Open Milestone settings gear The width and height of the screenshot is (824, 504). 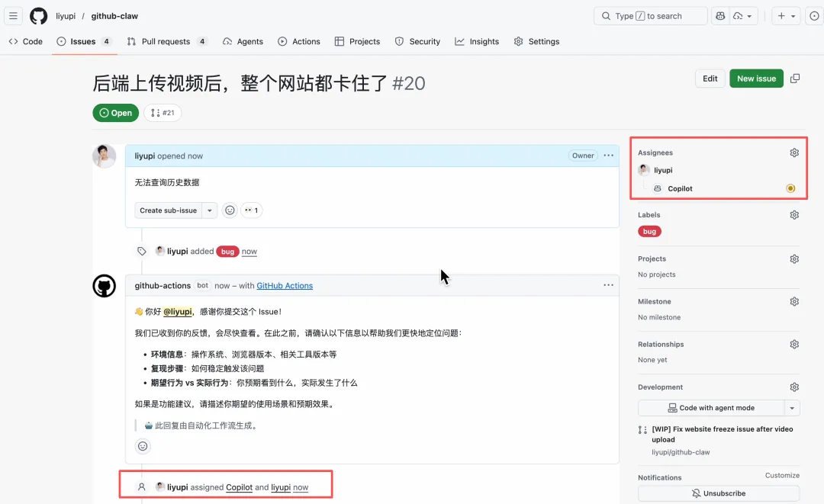pyautogui.click(x=794, y=301)
